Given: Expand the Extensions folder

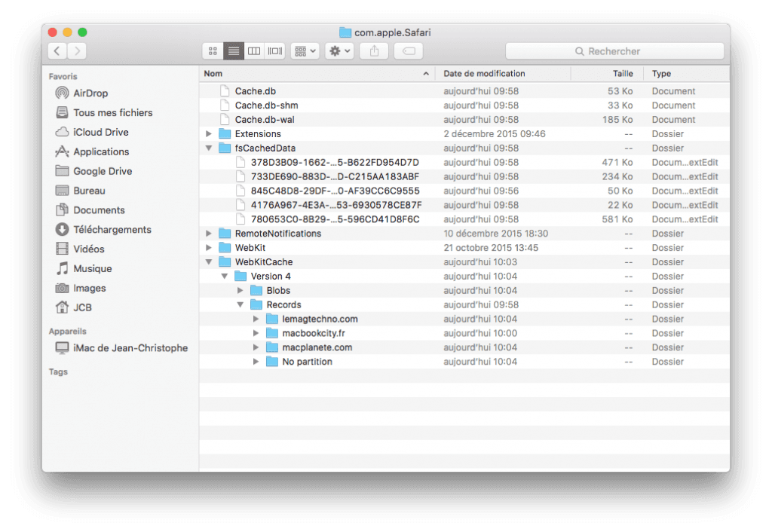Looking at the screenshot, I should (209, 134).
